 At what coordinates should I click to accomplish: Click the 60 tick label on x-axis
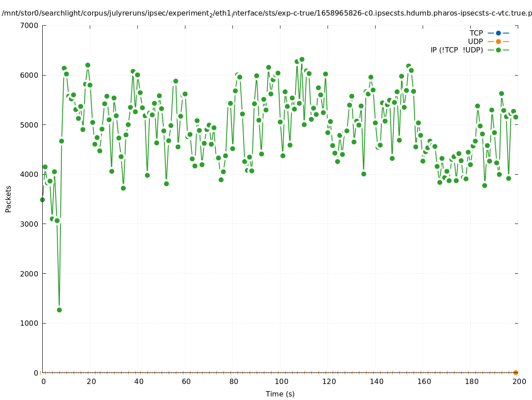click(x=186, y=381)
